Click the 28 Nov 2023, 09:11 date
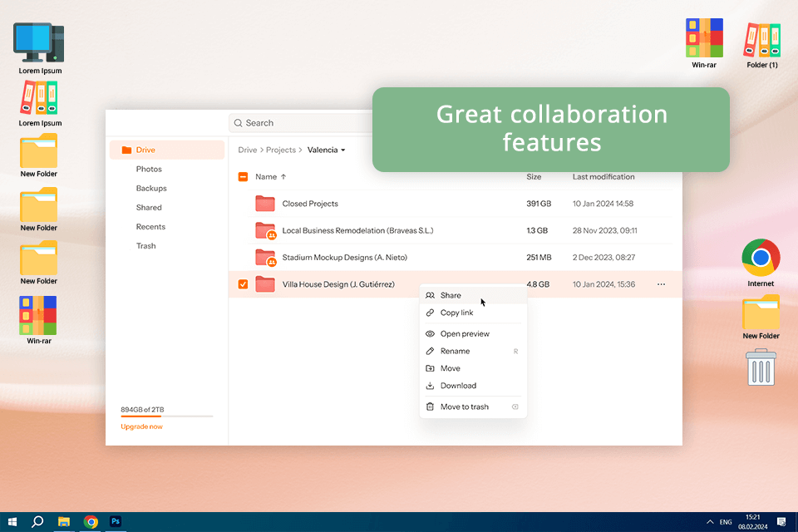 604,230
